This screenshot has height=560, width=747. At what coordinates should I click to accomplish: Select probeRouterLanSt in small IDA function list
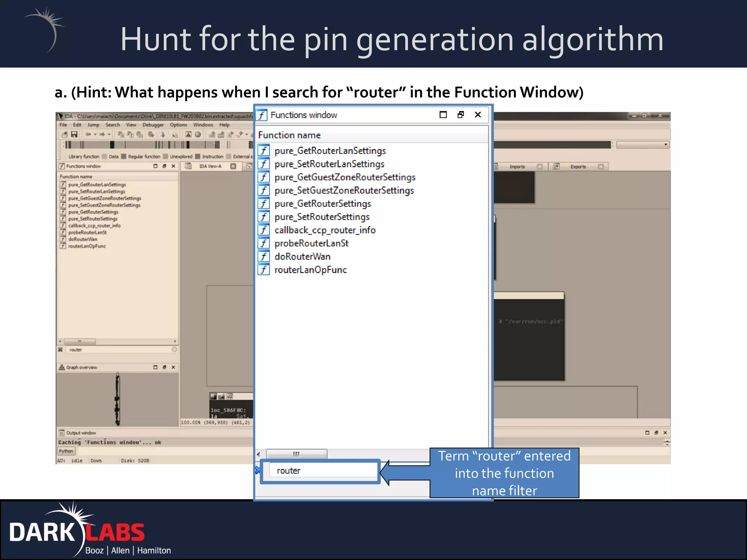(88, 232)
